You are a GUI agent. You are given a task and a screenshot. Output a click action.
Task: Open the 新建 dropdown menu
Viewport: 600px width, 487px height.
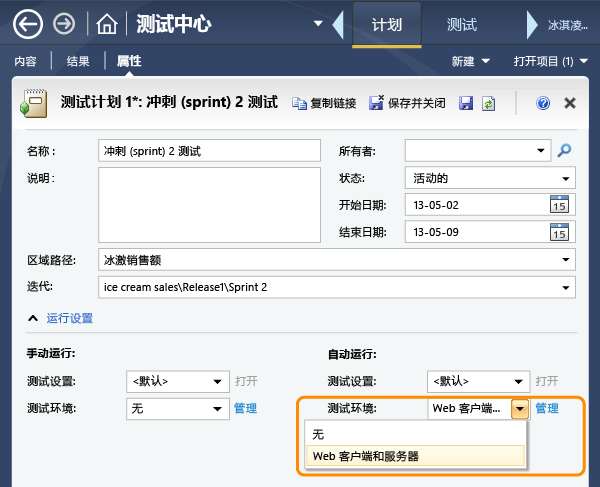pyautogui.click(x=470, y=61)
